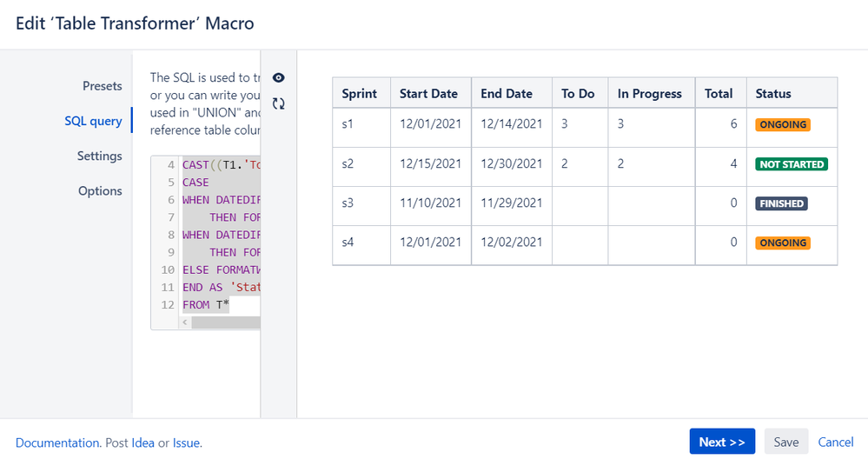Place cursor on line 12 FROM T*

point(206,304)
